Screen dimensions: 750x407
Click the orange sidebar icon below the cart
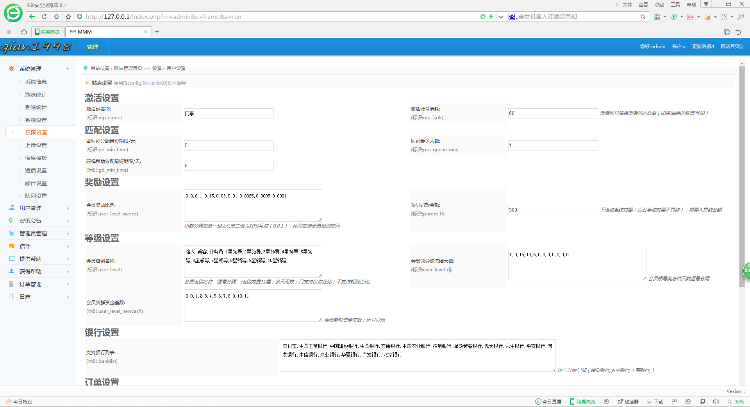point(11,246)
